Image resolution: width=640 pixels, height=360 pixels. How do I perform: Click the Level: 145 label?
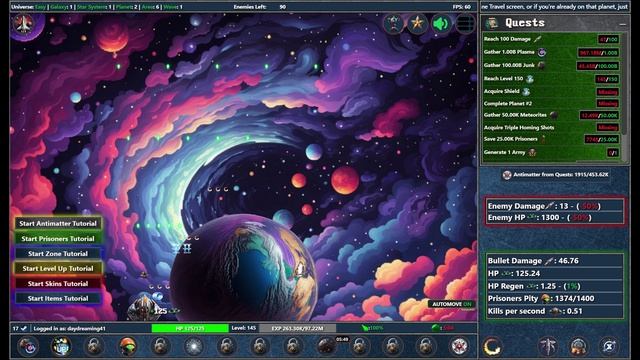tap(244, 328)
